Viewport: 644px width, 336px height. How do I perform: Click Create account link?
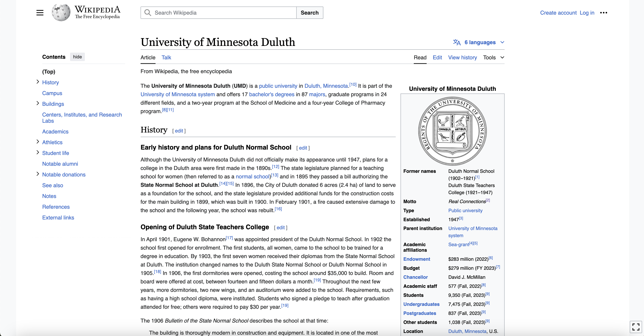click(x=558, y=13)
